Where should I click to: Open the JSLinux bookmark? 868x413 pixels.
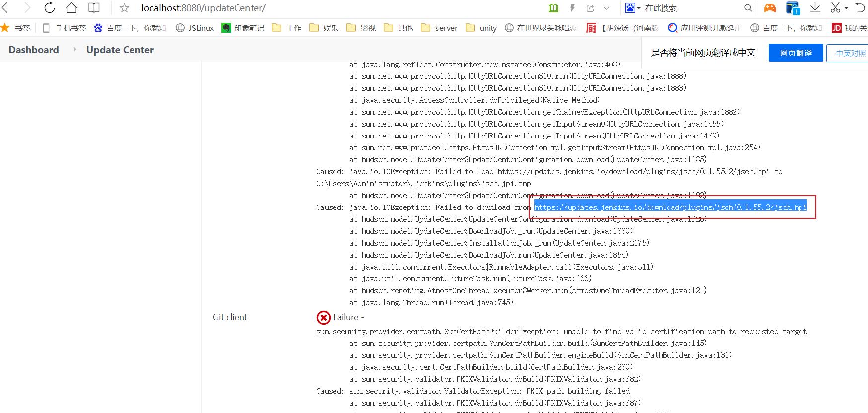pos(195,28)
